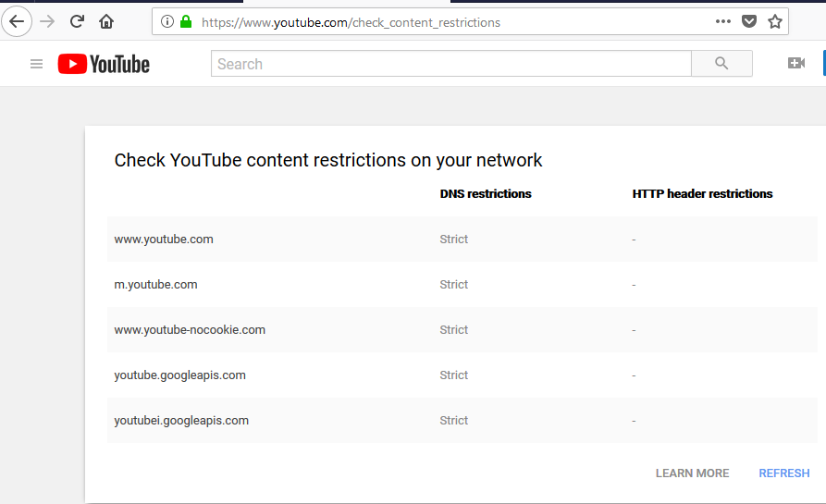Click the green padlock security icon

[186, 21]
